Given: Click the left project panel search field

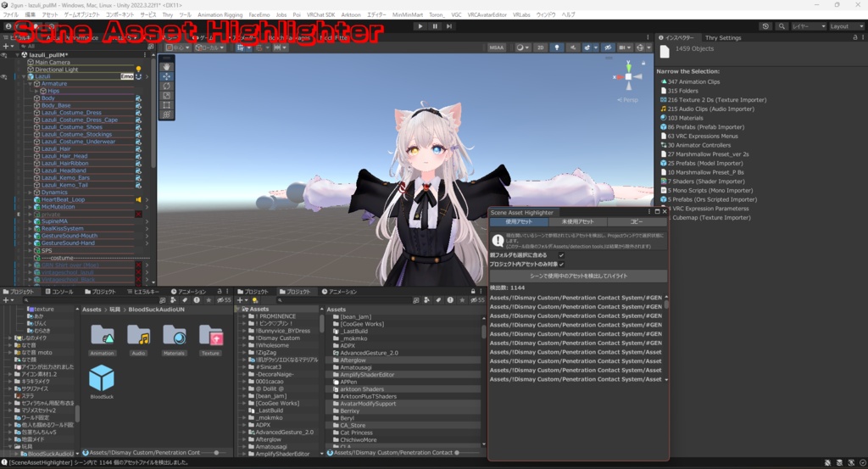Looking at the screenshot, I should [x=92, y=300].
